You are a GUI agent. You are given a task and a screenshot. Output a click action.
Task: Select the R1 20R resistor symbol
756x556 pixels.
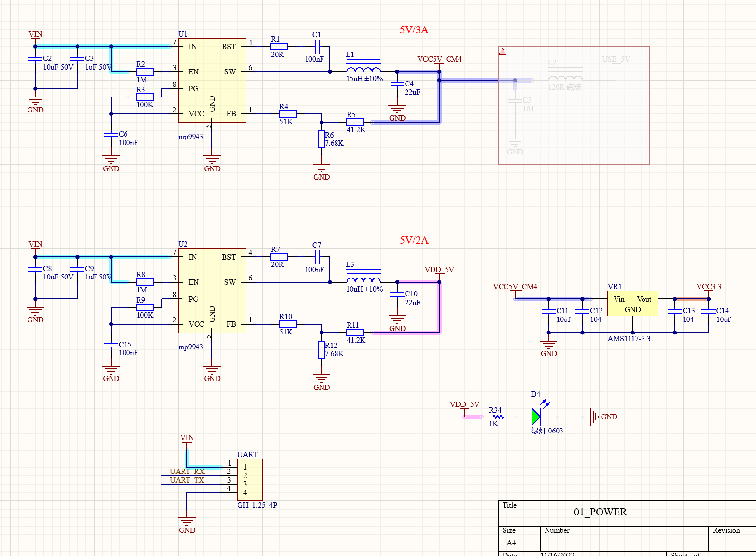pyautogui.click(x=279, y=46)
